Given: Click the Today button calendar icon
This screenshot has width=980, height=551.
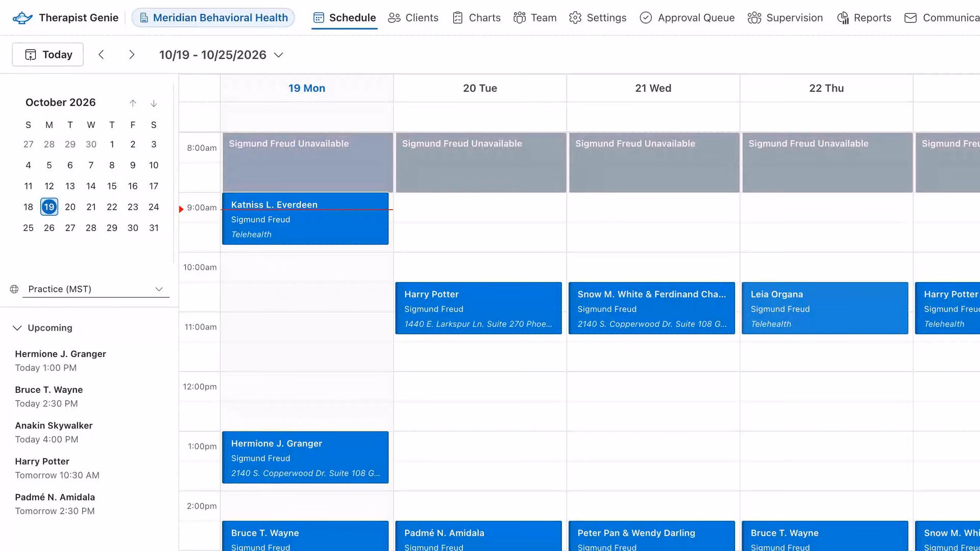Looking at the screenshot, I should [31, 55].
